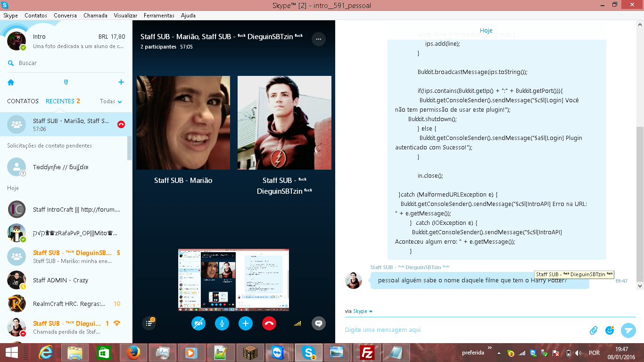Click the DieguinSBTzin video tile
Viewport: 644px width, 362px height.
coord(284,123)
